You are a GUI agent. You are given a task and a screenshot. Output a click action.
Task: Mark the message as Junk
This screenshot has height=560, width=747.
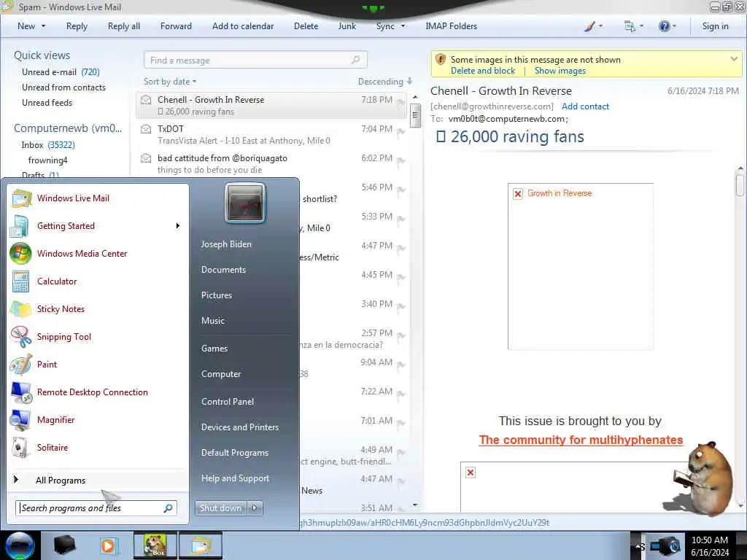[347, 26]
